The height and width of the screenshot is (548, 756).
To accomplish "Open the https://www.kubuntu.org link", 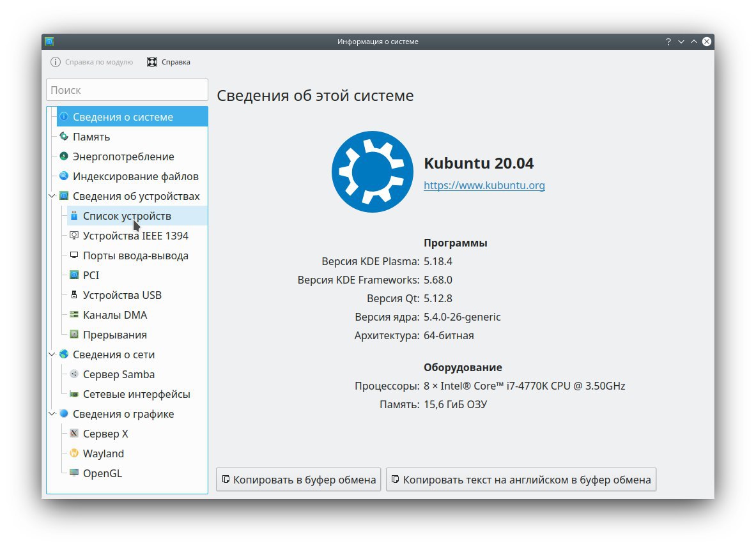I will [484, 185].
